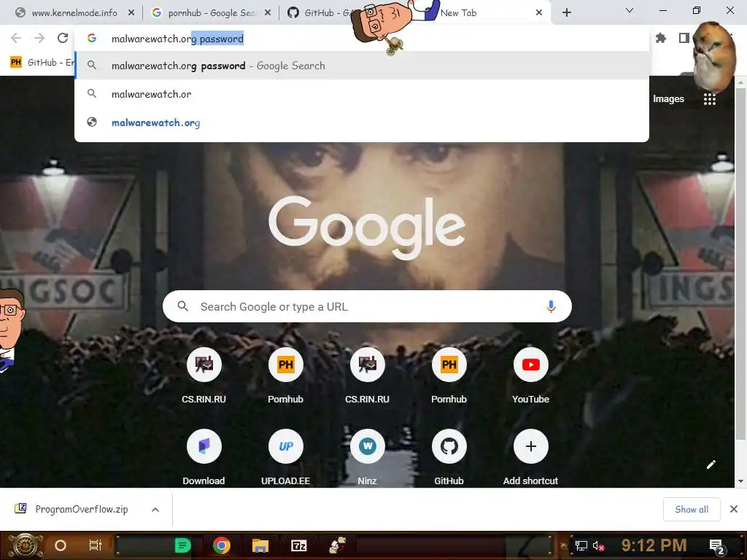
Task: Close the downloads bar
Action: (734, 510)
